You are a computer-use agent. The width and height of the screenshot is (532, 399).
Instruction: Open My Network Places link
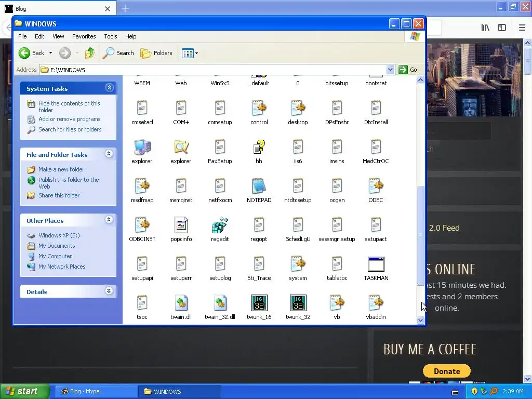click(x=62, y=267)
